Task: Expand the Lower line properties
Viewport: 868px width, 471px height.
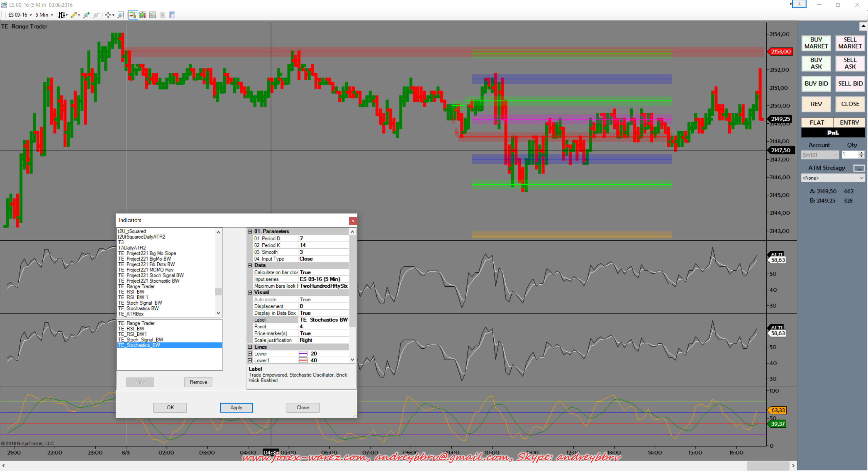Action: 250,354
